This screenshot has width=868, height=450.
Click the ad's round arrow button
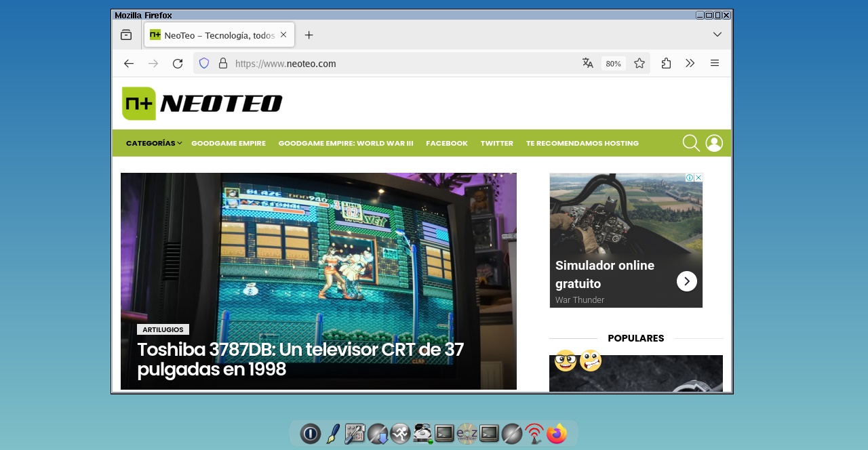687,281
